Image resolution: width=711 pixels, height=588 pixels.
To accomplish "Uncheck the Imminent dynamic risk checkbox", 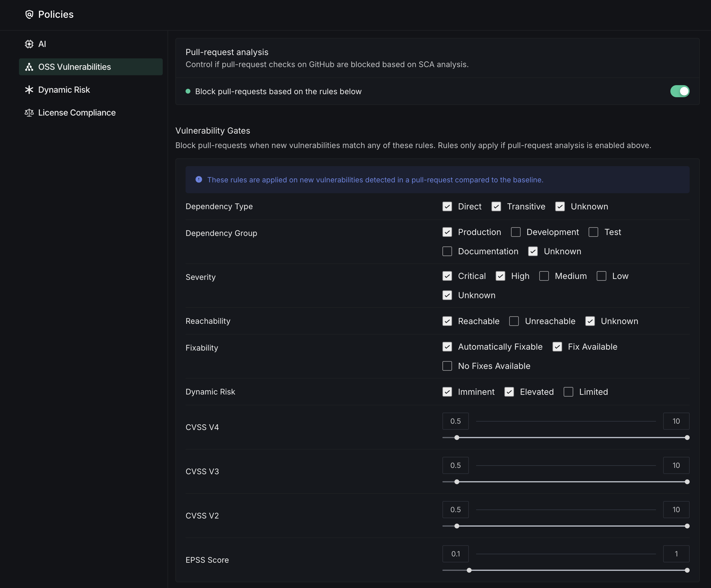I will click(x=447, y=392).
